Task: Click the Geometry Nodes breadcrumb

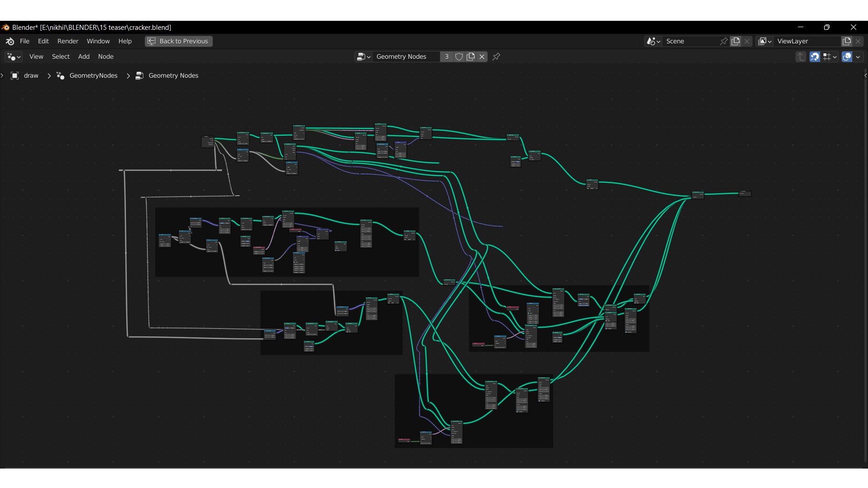Action: (x=167, y=75)
